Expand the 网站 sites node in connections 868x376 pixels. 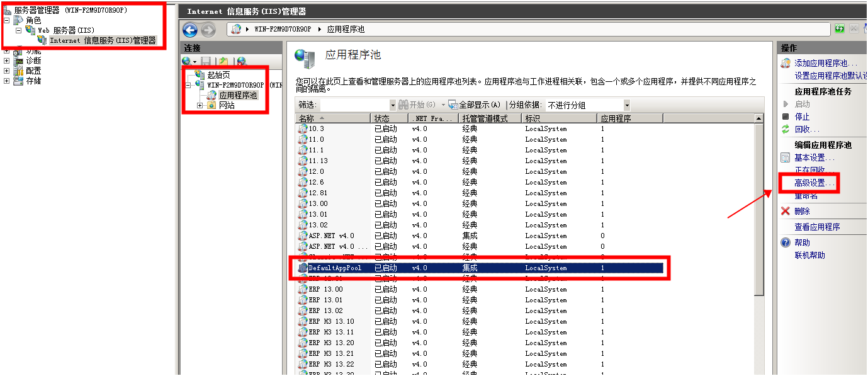pos(200,105)
